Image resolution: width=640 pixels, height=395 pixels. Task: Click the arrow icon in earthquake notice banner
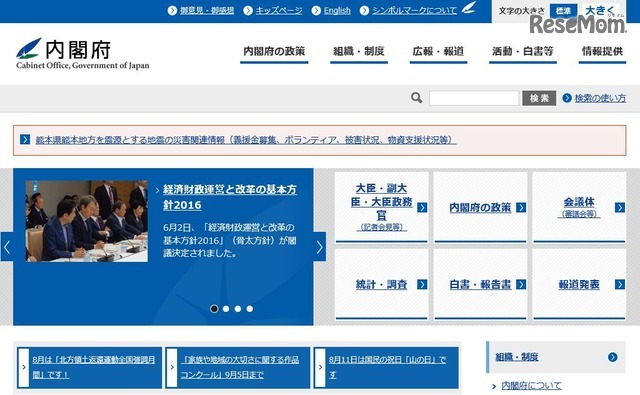[25, 140]
